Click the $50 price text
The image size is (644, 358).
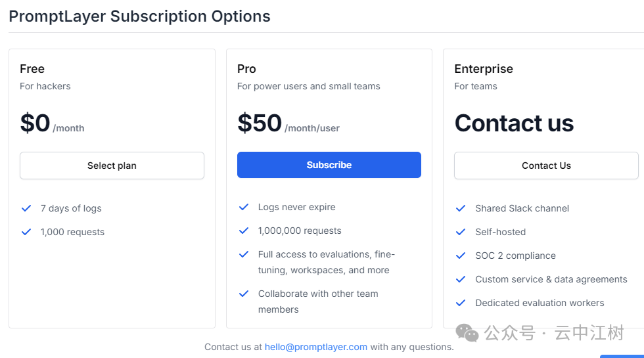pos(260,123)
